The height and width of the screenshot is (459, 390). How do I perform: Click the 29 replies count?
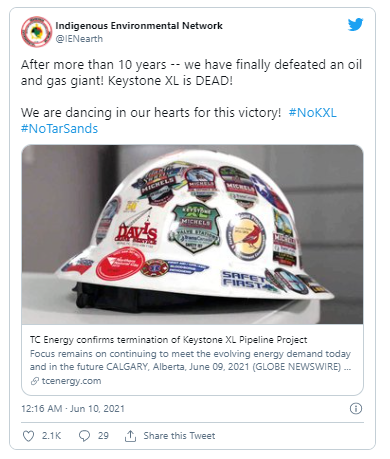coord(103,436)
